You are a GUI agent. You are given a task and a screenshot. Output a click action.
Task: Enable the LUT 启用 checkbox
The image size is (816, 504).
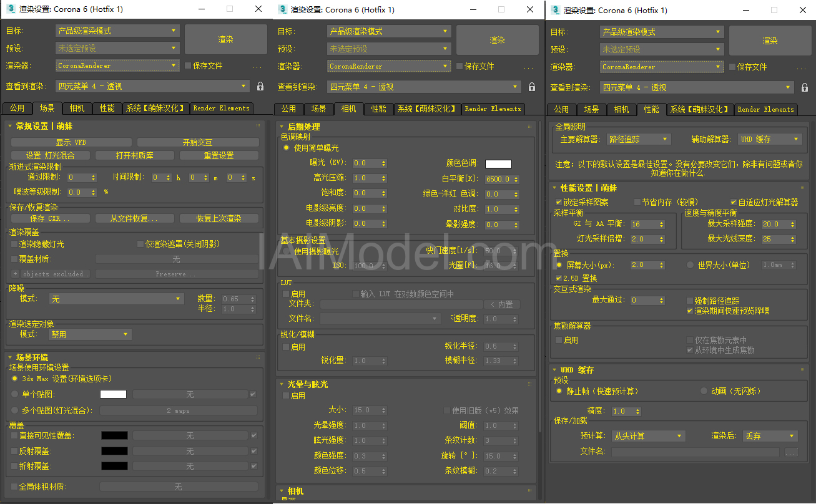click(x=287, y=294)
